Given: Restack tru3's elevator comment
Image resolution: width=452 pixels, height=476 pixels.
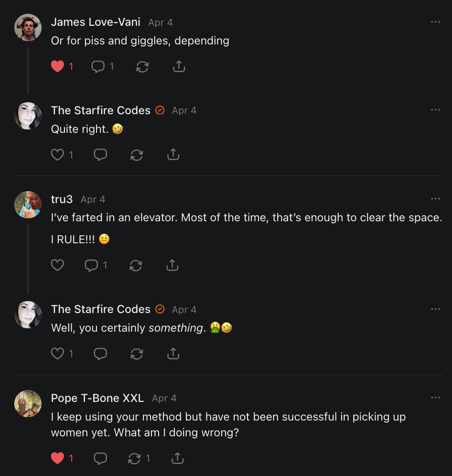Looking at the screenshot, I should click(136, 265).
